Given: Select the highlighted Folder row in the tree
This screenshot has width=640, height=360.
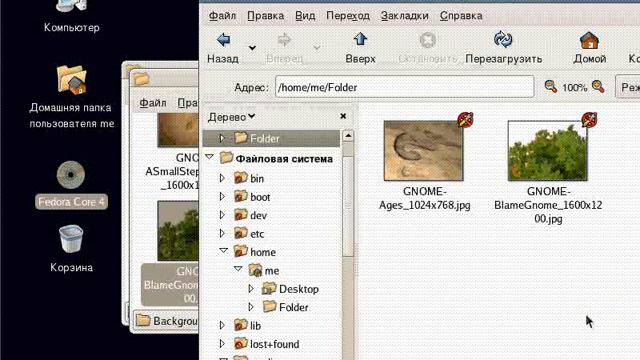Looking at the screenshot, I should [271, 138].
